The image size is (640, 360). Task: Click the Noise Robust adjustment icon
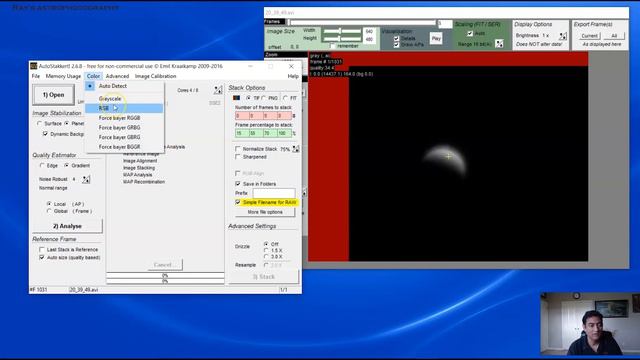click(86, 179)
